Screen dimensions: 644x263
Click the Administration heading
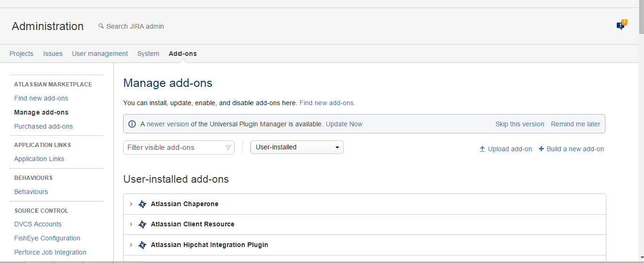coord(47,26)
